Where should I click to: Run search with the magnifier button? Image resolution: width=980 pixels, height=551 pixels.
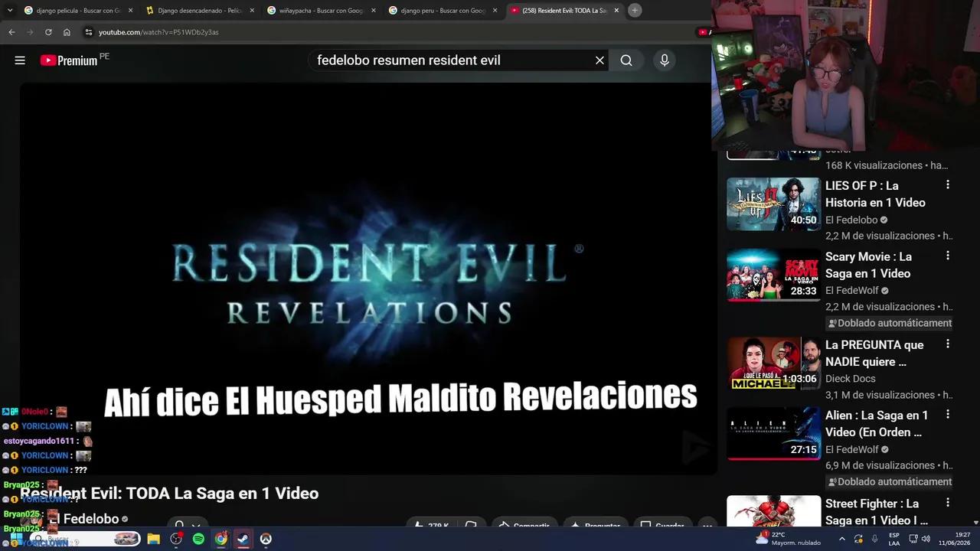point(626,60)
